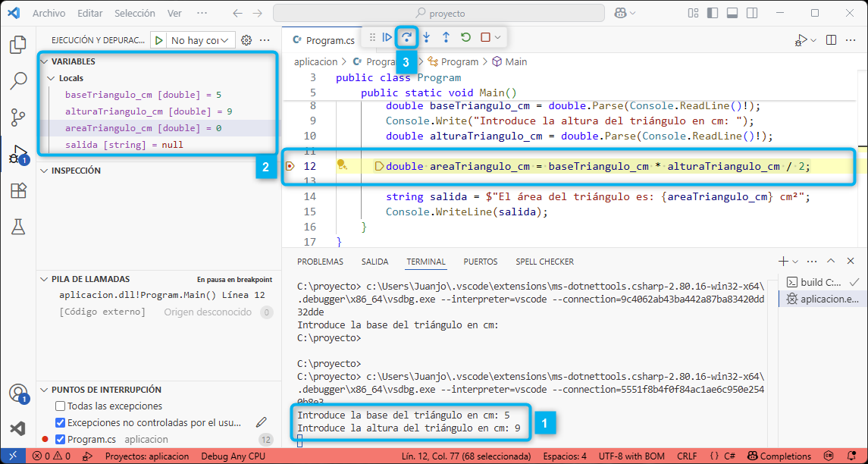Click the Go Forward arrow in title bar

[x=258, y=14]
